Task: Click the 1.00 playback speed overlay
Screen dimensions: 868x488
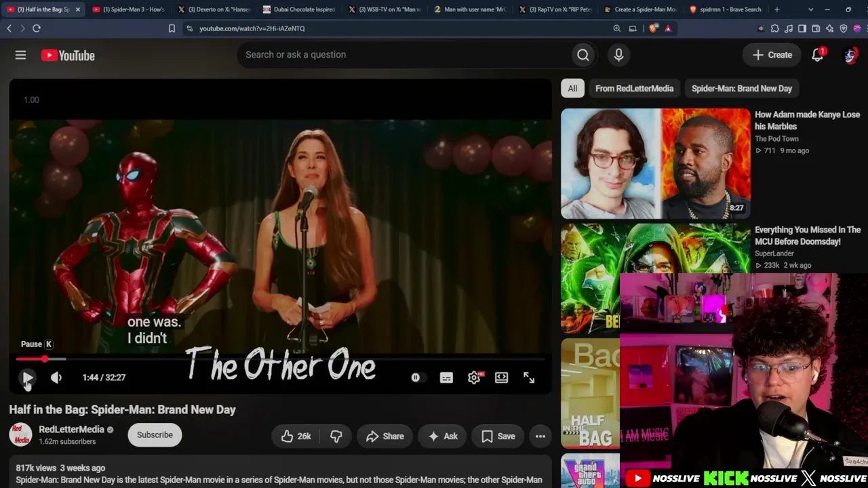Action: point(31,100)
